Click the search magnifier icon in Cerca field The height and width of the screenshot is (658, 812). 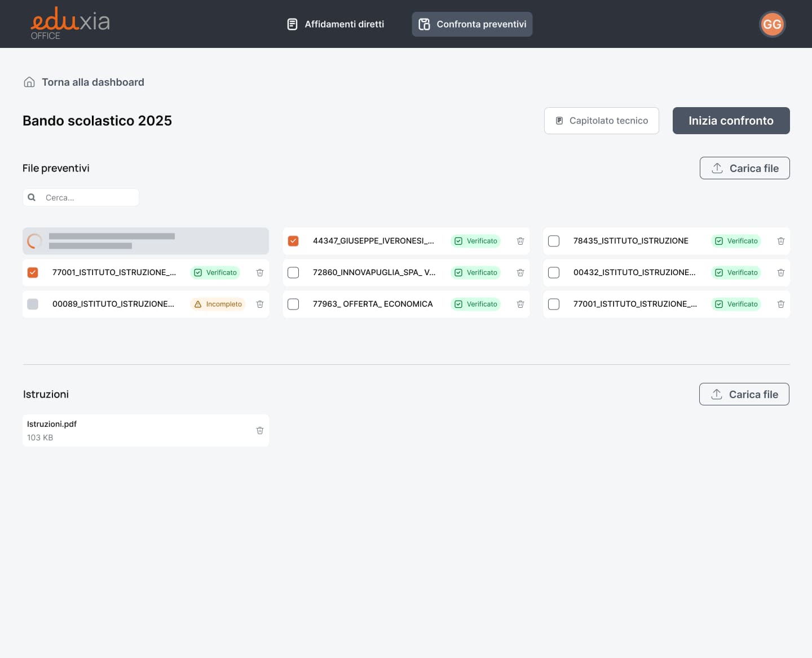tap(32, 197)
